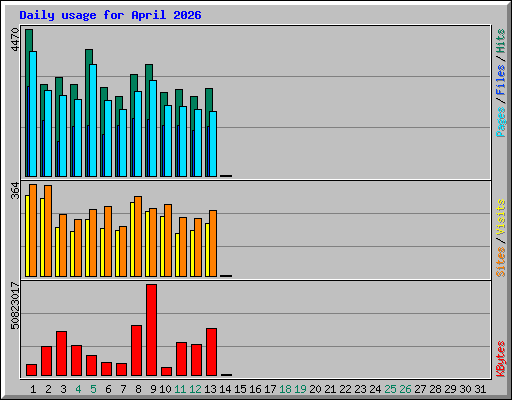Image resolution: width=512 pixels, height=400 pixels.
Task: Click the Visits legend label
Action: pyautogui.click(x=500, y=218)
